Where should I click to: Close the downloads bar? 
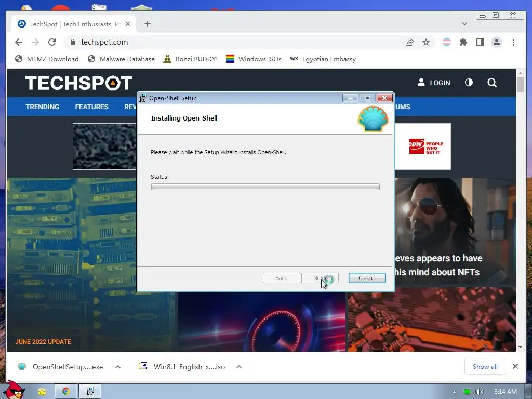[x=515, y=366]
